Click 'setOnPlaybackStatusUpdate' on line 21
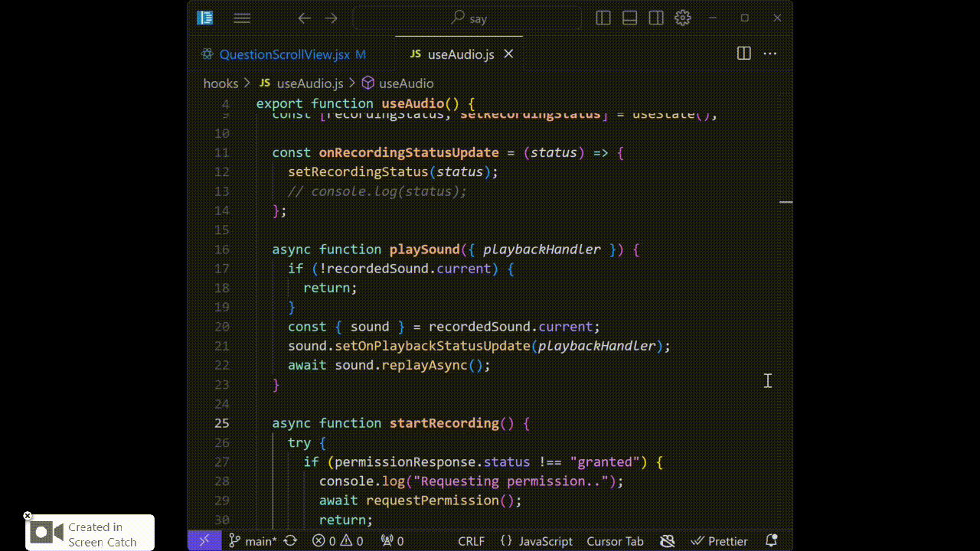 tap(433, 346)
